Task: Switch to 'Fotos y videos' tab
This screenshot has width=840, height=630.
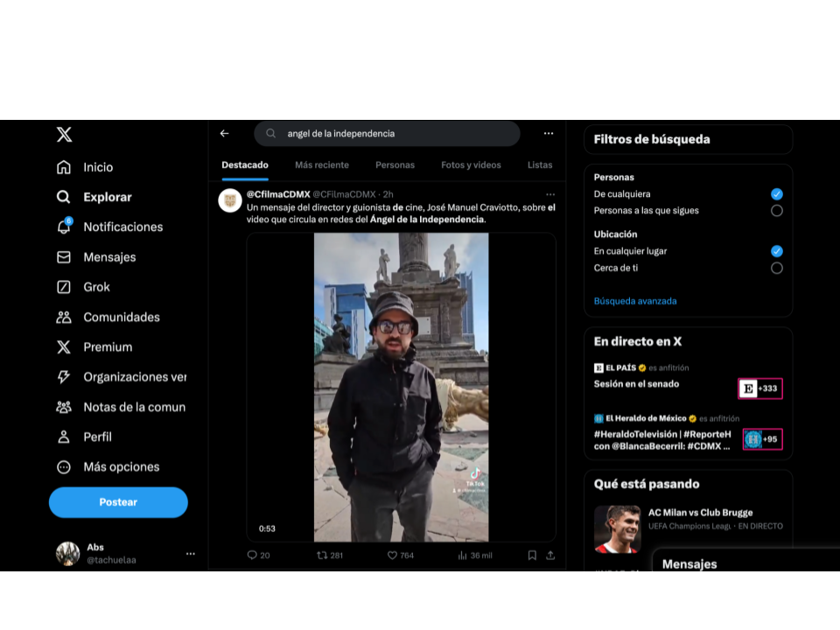Action: 471,164
